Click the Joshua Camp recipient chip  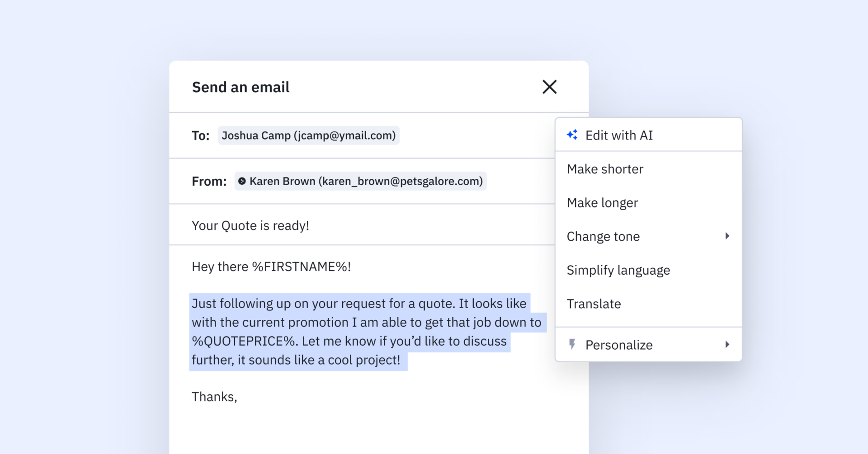tap(308, 136)
